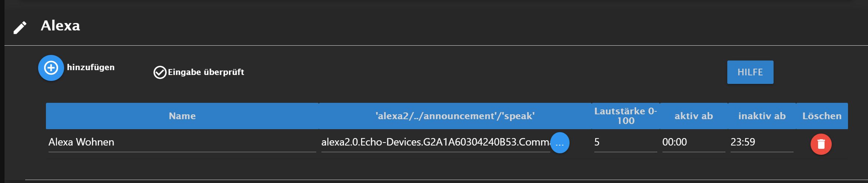Click the 'aktiv ab' column header
This screenshot has height=183, width=868.
(694, 116)
